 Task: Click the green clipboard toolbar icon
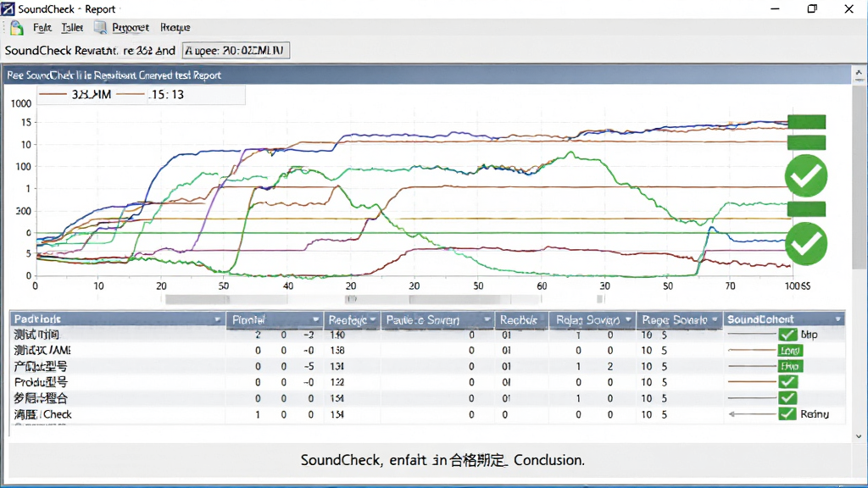pyautogui.click(x=17, y=28)
